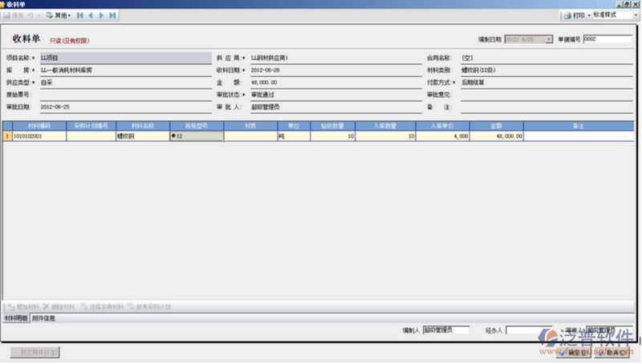
Task: Click the 收料单 window title icon
Action: [2, 4]
